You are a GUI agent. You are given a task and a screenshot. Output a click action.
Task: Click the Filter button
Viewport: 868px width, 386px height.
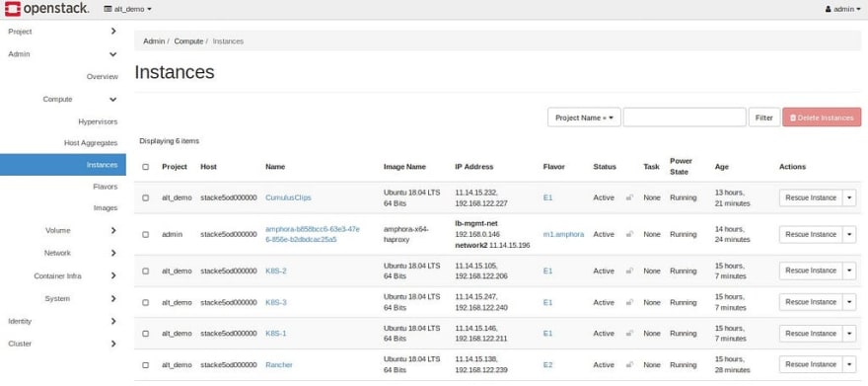tap(763, 117)
